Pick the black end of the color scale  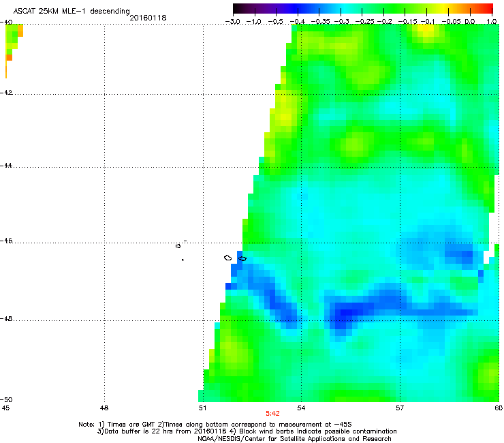coord(238,8)
